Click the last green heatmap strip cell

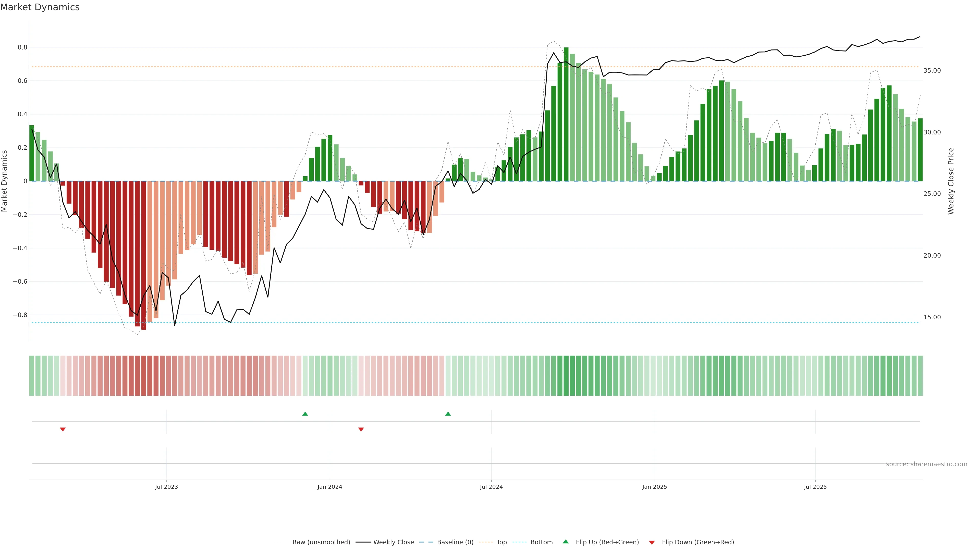(x=920, y=375)
